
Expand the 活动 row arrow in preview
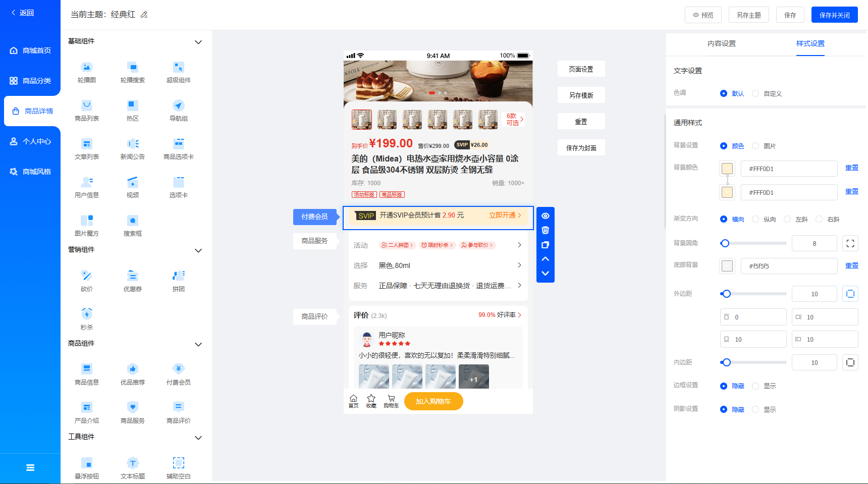519,245
